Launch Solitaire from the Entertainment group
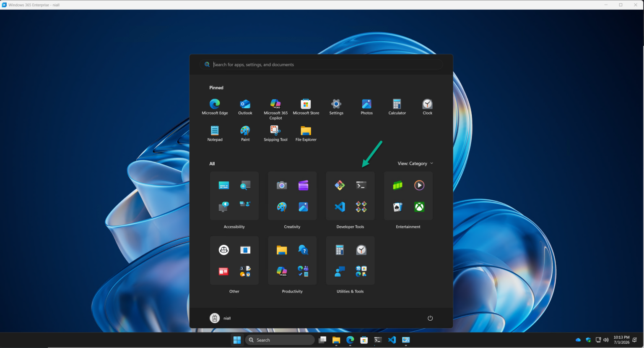644x348 pixels. click(x=397, y=207)
